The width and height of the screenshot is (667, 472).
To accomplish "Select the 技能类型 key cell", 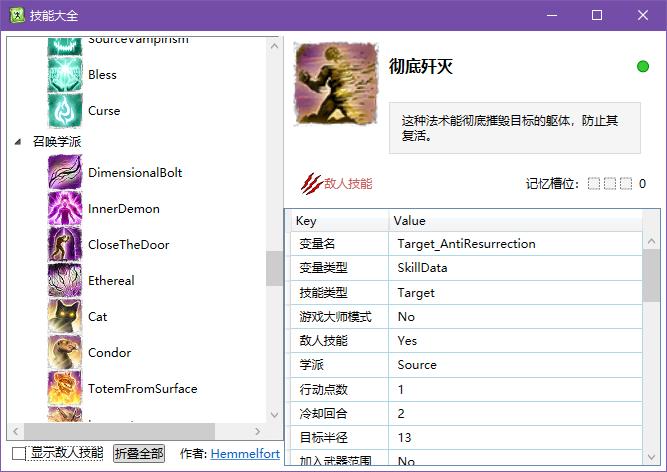I will (339, 293).
